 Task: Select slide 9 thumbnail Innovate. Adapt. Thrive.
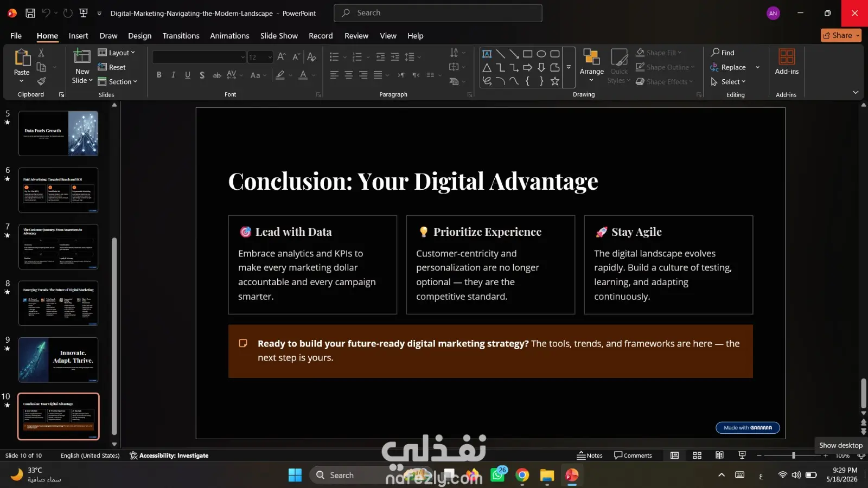click(x=59, y=360)
